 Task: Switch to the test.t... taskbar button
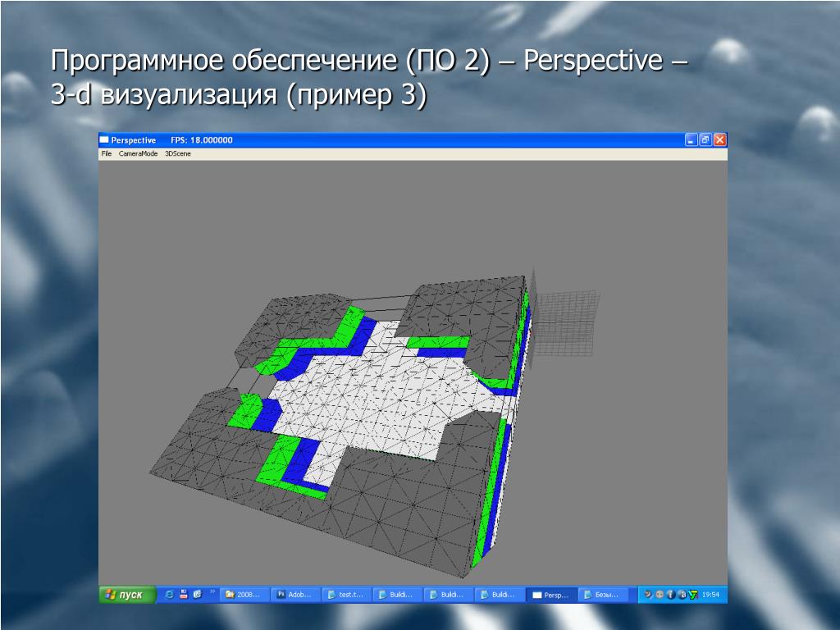coord(347,595)
